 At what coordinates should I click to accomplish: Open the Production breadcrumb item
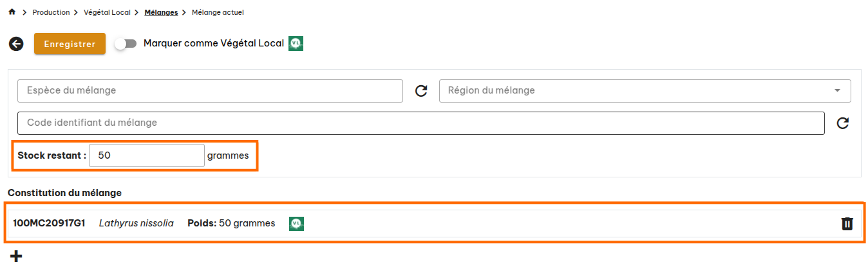click(51, 12)
